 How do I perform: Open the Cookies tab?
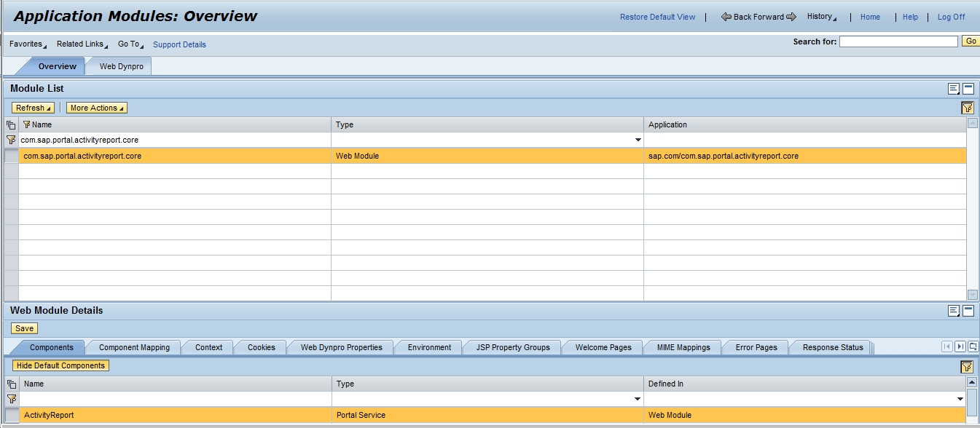click(261, 347)
